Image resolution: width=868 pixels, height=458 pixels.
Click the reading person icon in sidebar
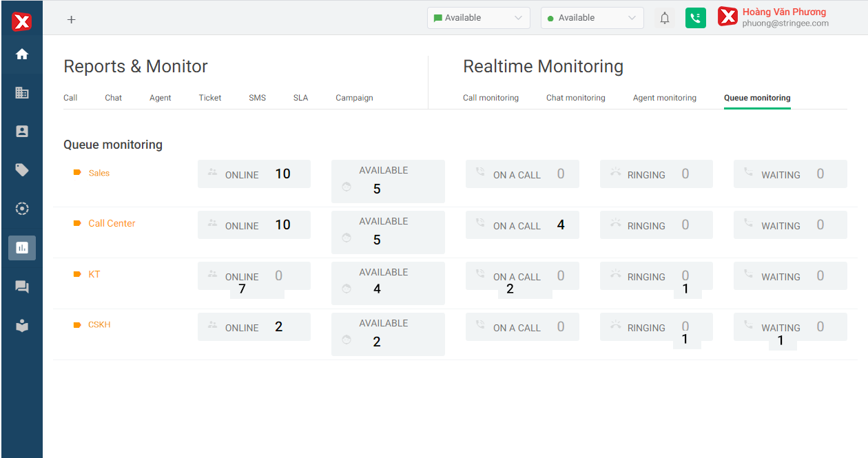(22, 326)
